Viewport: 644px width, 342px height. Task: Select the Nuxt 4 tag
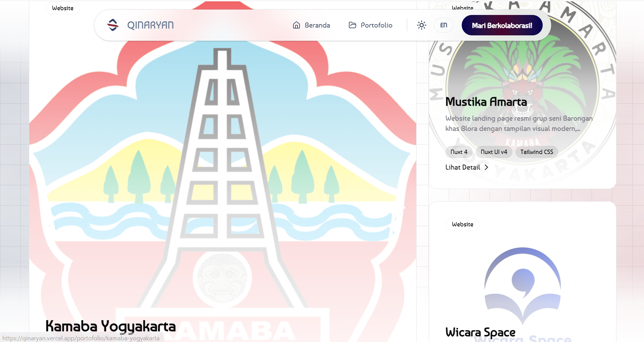(x=459, y=152)
